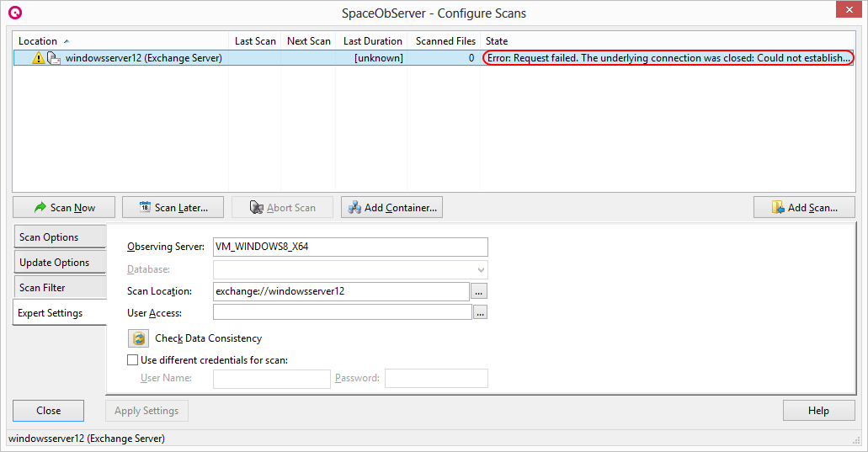
Task: Open Help for Configure Scans
Action: 817,411
